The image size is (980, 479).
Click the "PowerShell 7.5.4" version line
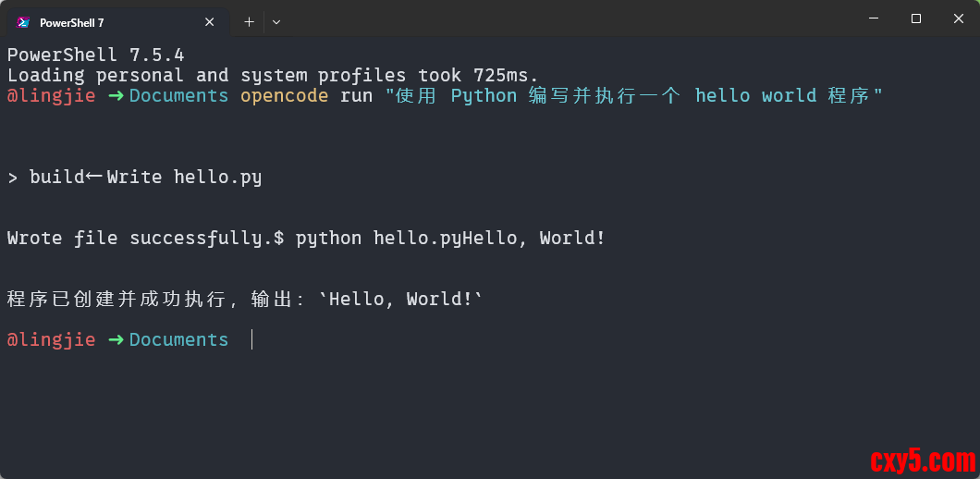tap(95, 55)
